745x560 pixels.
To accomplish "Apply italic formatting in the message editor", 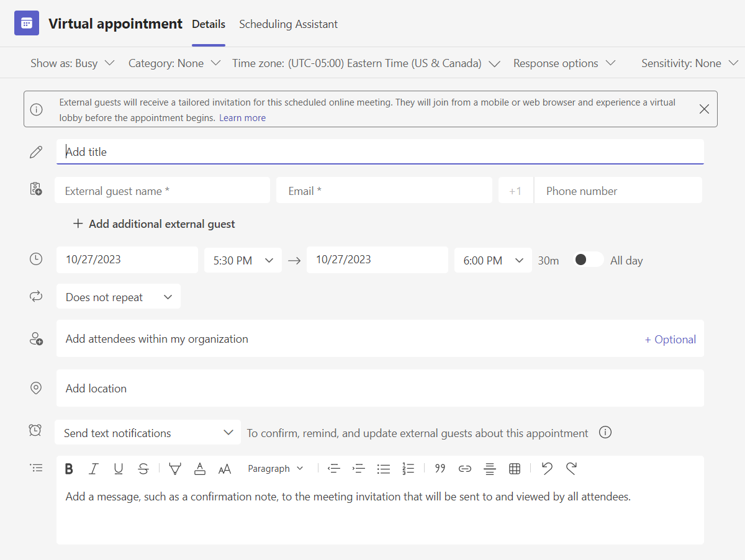I will pyautogui.click(x=94, y=469).
